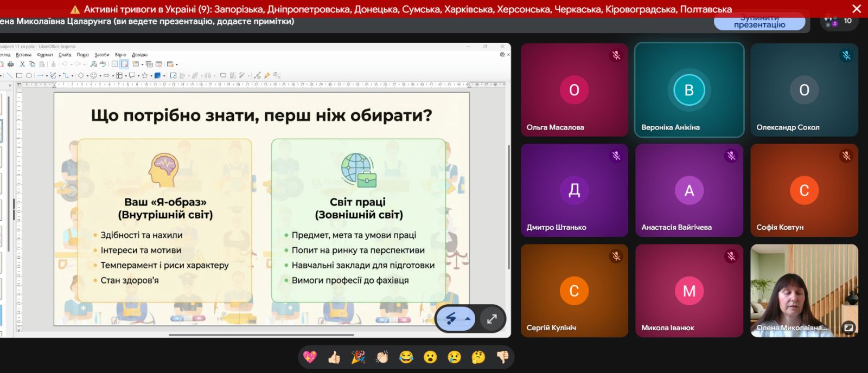
Task: Expand the Basic Shapes dropdown arrow
Action: coord(87,76)
